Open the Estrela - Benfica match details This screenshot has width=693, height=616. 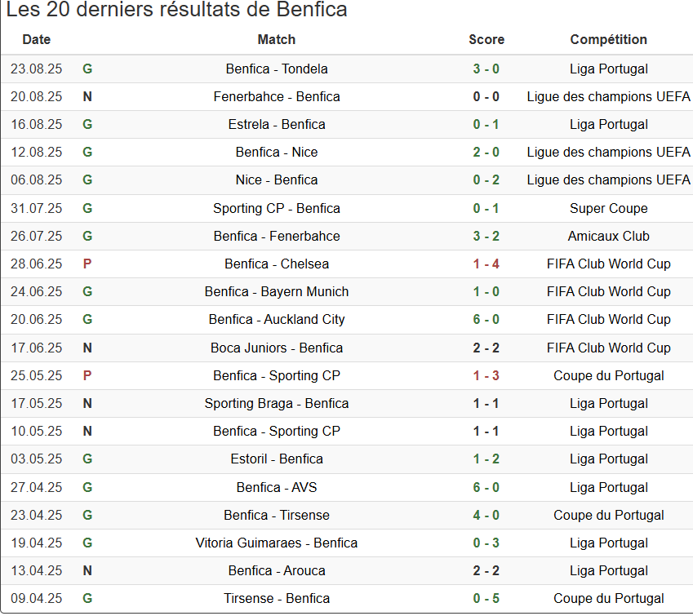pyautogui.click(x=277, y=124)
